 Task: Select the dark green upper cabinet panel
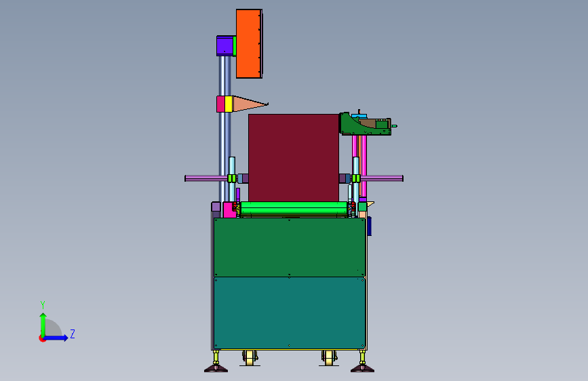[x=290, y=247]
